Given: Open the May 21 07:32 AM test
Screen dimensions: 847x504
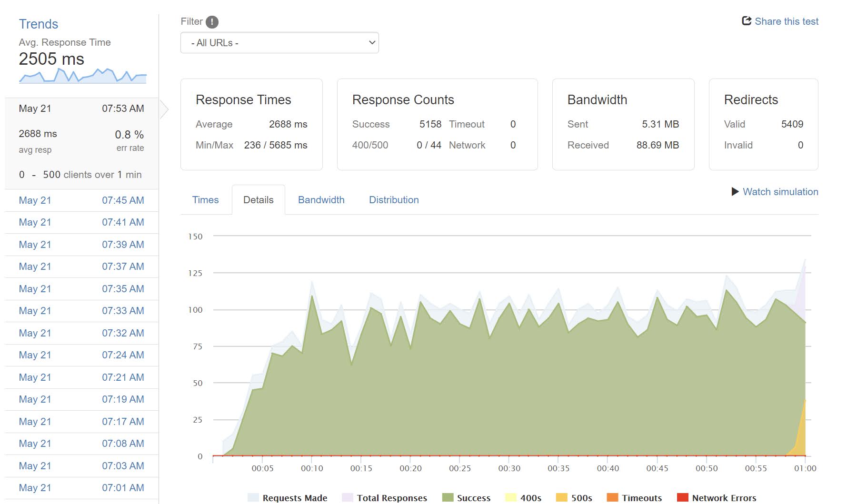Looking at the screenshot, I should (x=81, y=333).
